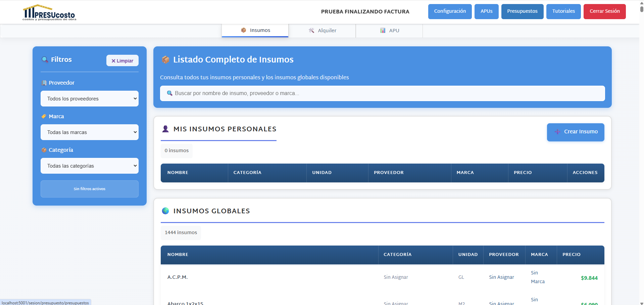Click the Proveedor section icon
Screen dimensions: 644x305
(x=44, y=83)
